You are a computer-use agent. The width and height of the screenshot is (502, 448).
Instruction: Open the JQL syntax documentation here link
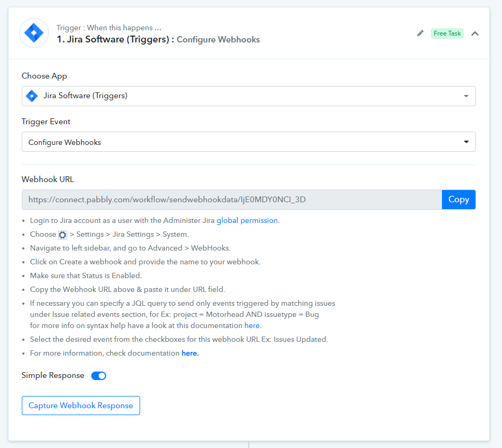click(x=253, y=326)
